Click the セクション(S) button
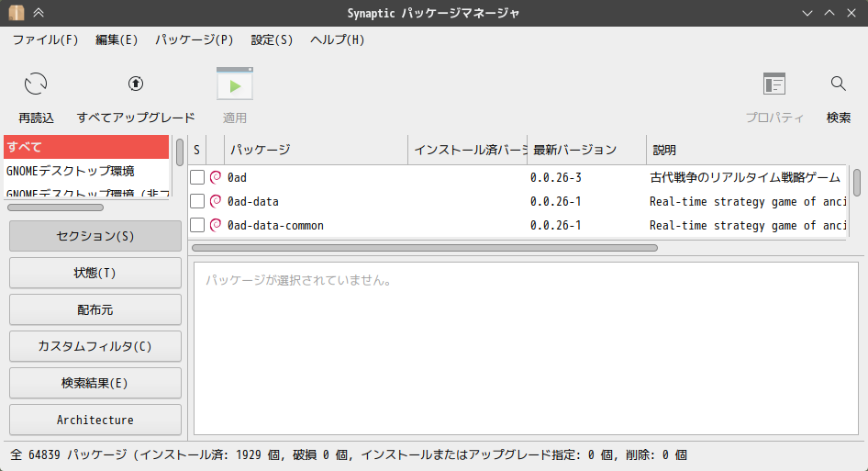Screen dimensions: 868x471 [x=95, y=236]
